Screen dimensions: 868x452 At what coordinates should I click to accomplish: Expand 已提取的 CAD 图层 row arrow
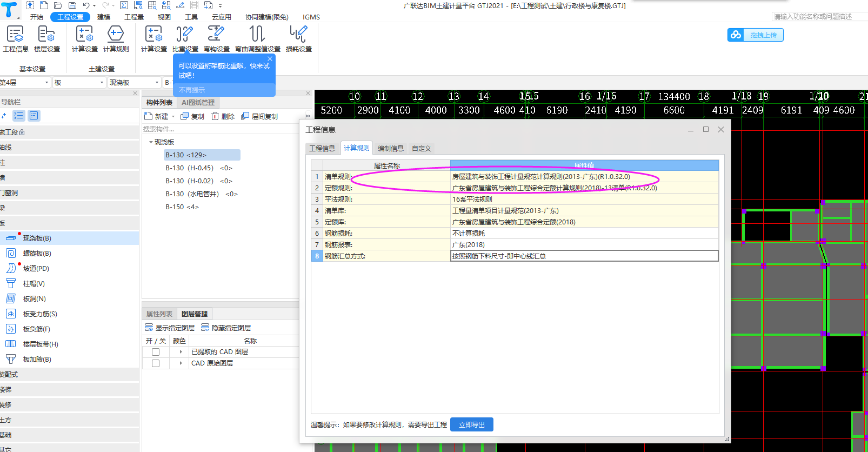point(181,352)
